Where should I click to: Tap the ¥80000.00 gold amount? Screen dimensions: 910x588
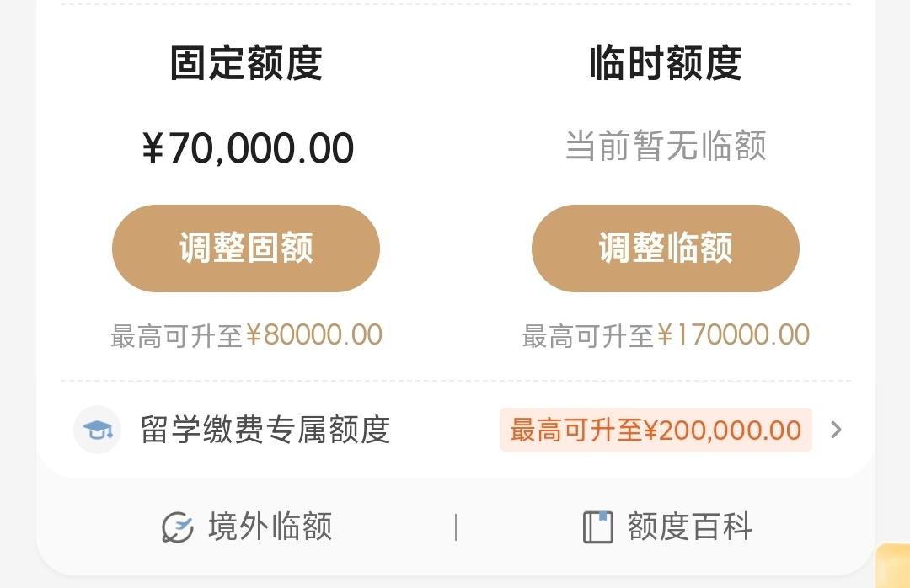(x=314, y=335)
